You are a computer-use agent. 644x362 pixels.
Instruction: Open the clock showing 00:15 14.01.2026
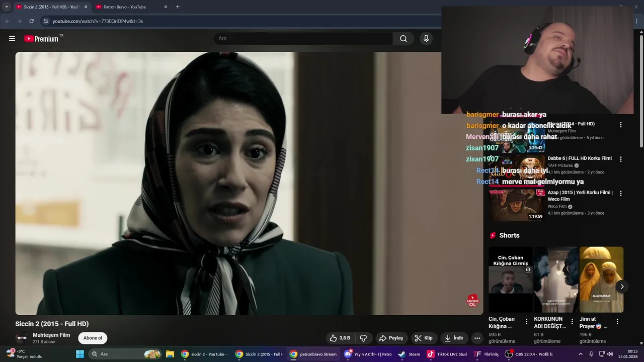pos(627,354)
